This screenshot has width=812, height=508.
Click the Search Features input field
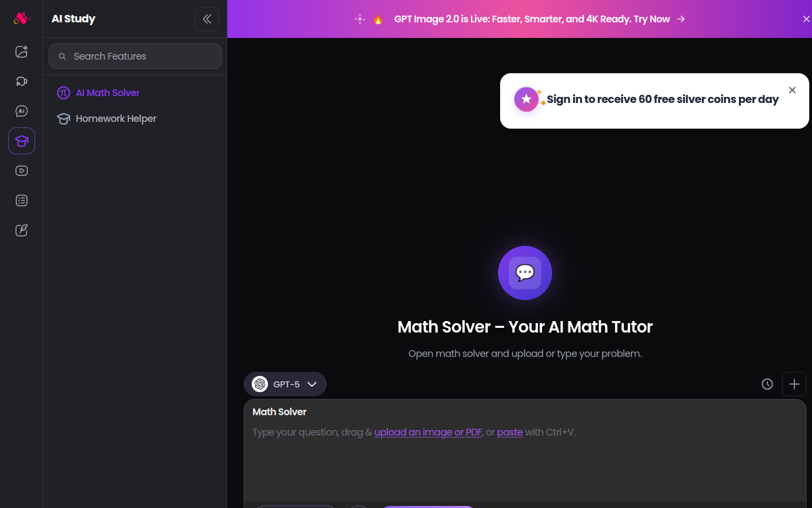[x=135, y=56]
